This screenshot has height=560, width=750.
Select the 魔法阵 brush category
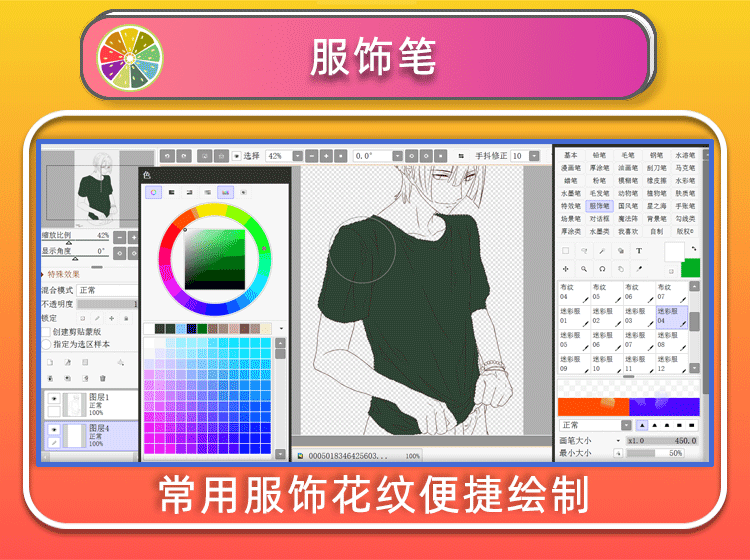(x=628, y=219)
